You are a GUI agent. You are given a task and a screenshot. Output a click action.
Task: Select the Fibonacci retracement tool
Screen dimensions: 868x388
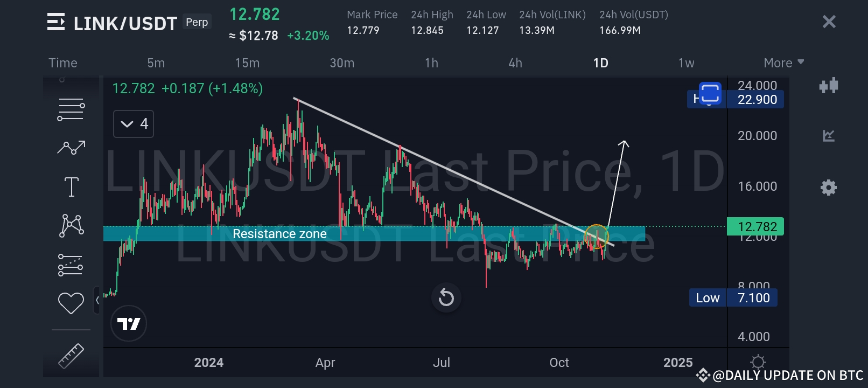[71, 265]
